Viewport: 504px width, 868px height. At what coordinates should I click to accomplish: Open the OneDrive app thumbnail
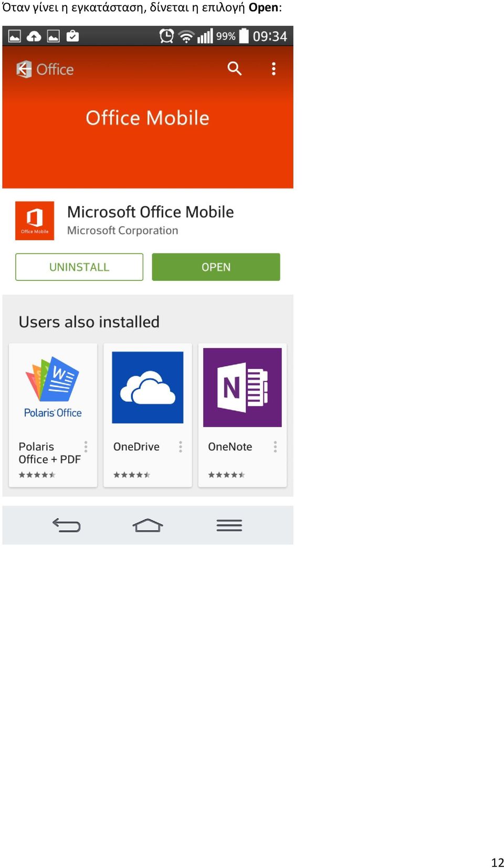pos(148,387)
